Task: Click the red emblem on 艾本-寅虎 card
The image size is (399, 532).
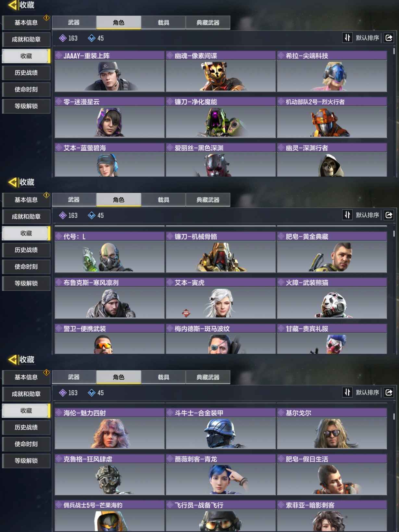Action: [186, 313]
